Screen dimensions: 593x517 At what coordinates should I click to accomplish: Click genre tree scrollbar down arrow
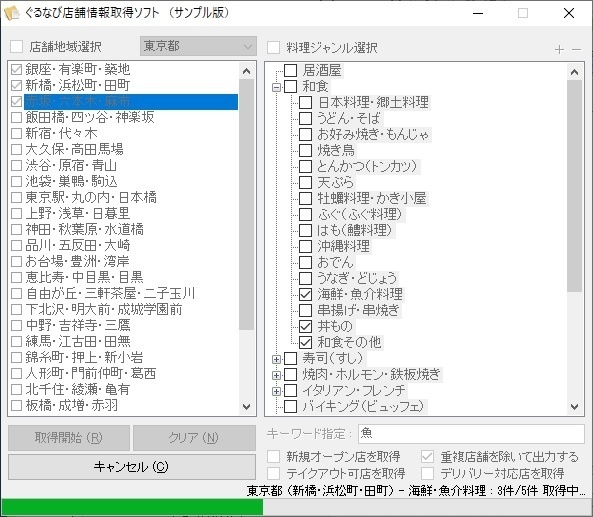click(x=574, y=407)
